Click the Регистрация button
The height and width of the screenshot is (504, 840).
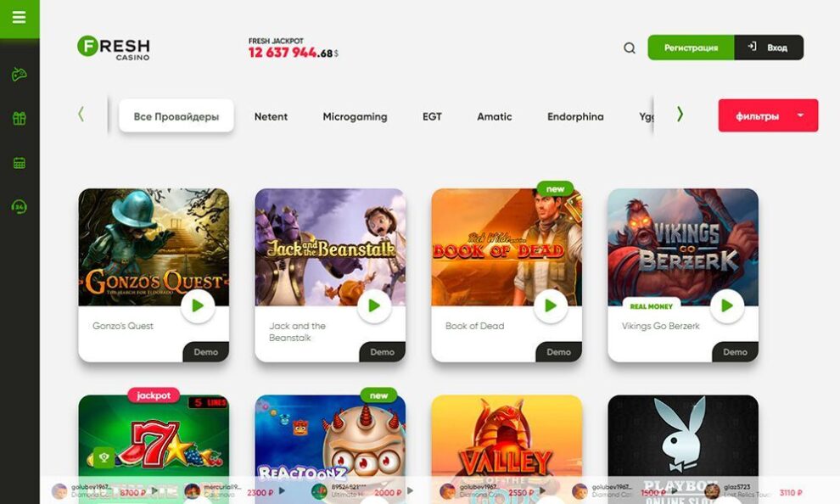tap(691, 48)
